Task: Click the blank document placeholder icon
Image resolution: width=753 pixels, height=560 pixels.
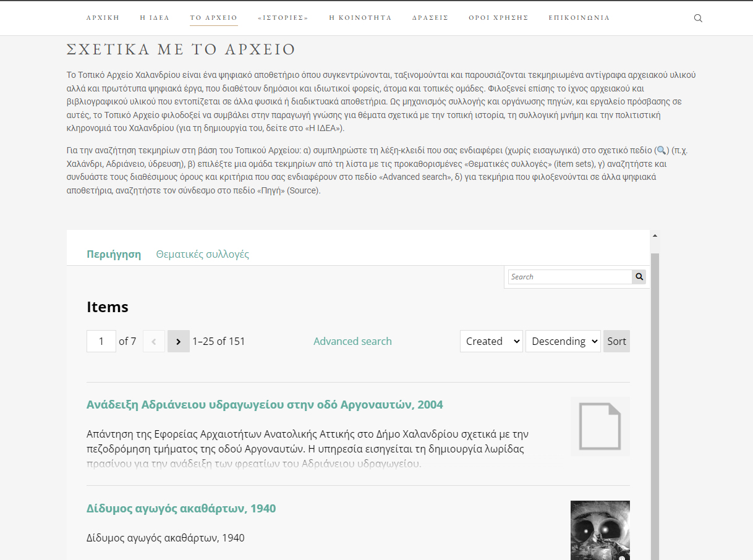Action: pyautogui.click(x=600, y=426)
